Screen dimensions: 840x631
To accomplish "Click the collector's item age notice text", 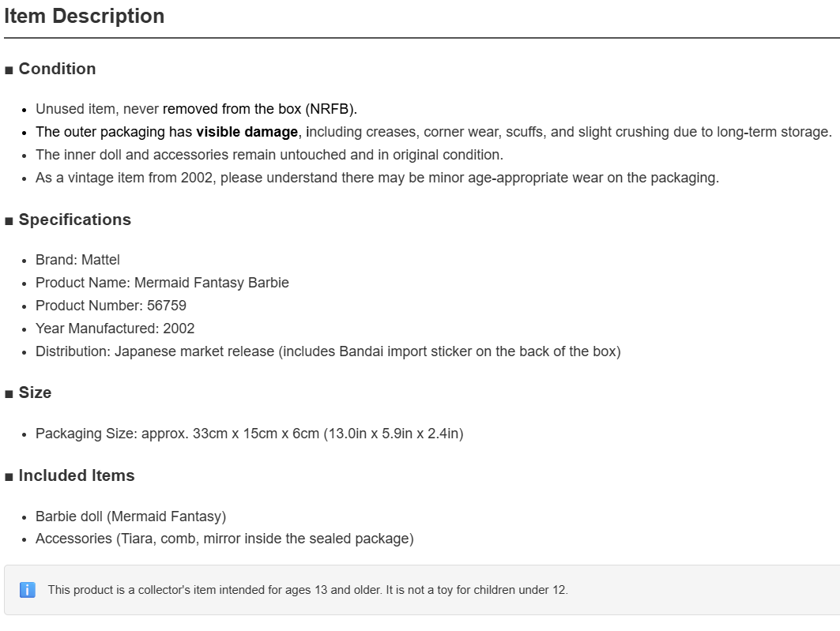I will point(308,590).
